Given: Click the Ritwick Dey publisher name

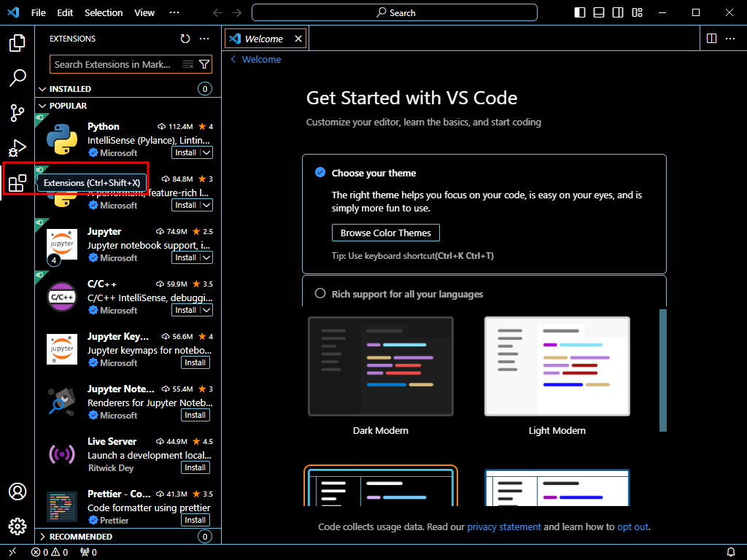Looking at the screenshot, I should pos(111,467).
